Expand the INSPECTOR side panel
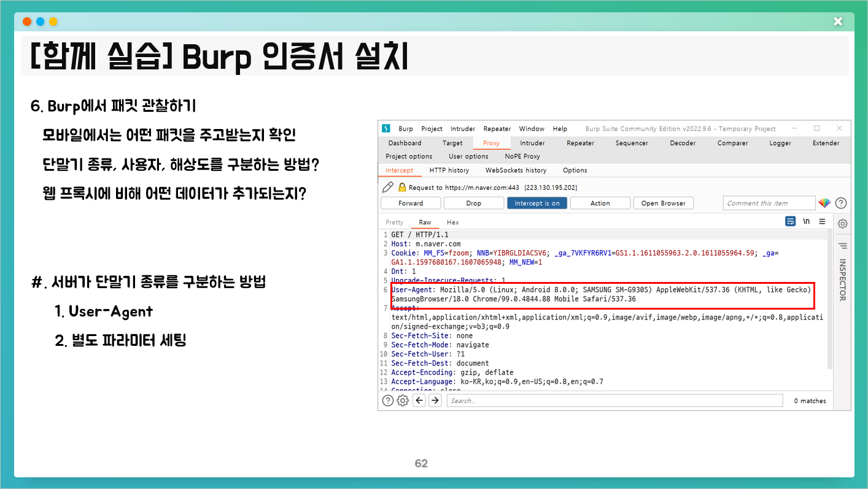868x489 pixels. tap(842, 280)
